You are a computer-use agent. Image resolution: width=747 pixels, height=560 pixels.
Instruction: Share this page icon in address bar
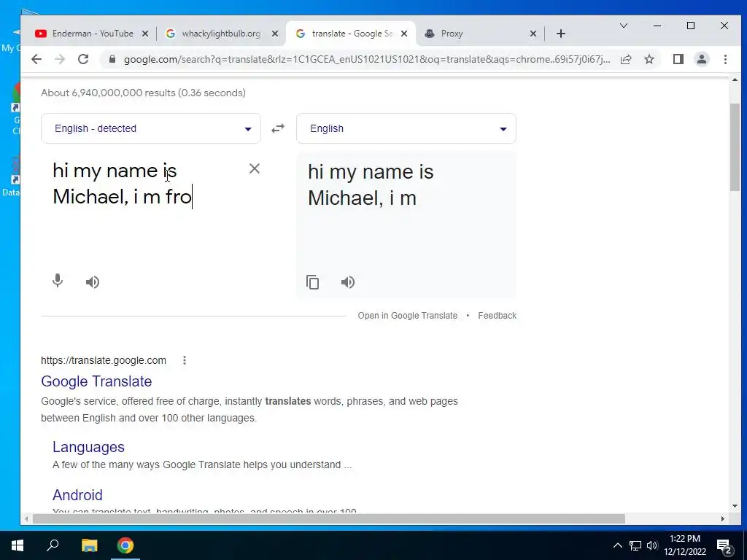(x=625, y=59)
